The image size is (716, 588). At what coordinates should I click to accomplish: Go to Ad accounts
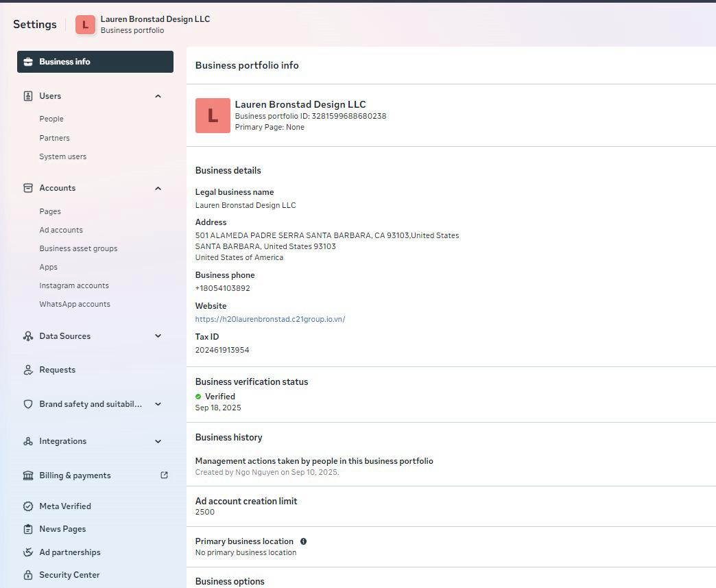pos(61,230)
